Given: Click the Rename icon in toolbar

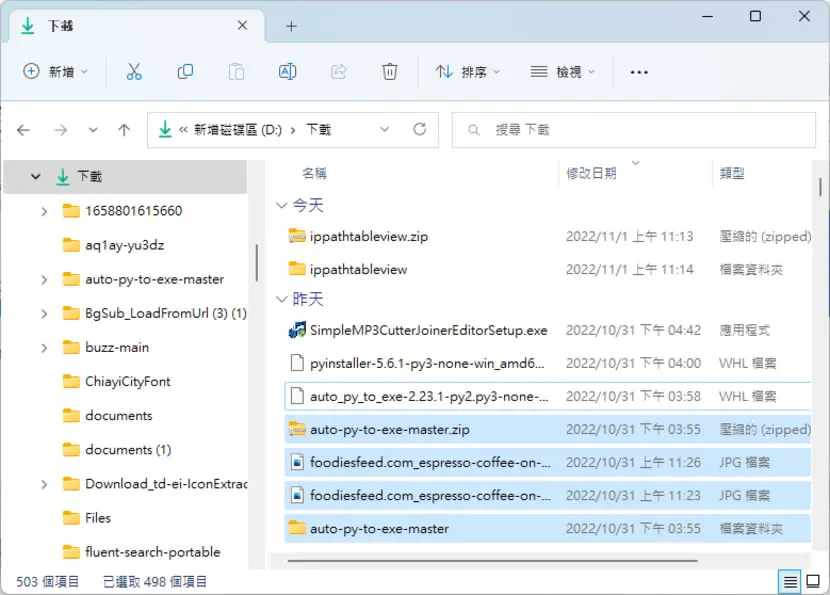Looking at the screenshot, I should (287, 71).
